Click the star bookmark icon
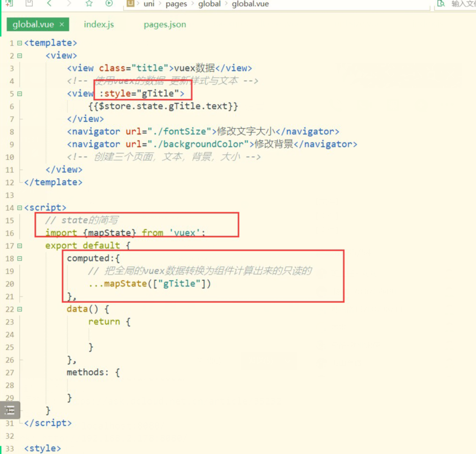The height and width of the screenshot is (454, 476). pos(89,4)
